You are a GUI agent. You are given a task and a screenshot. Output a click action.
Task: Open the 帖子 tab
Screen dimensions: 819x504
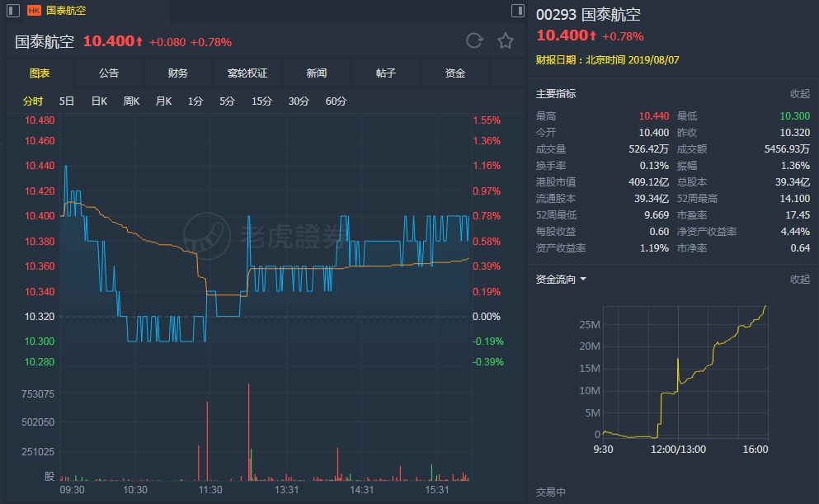[385, 73]
